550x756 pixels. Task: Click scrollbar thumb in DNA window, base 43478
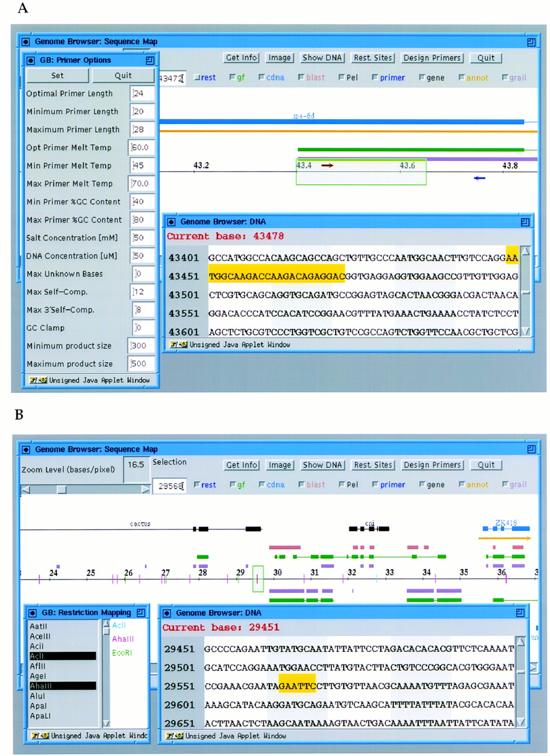click(525, 294)
